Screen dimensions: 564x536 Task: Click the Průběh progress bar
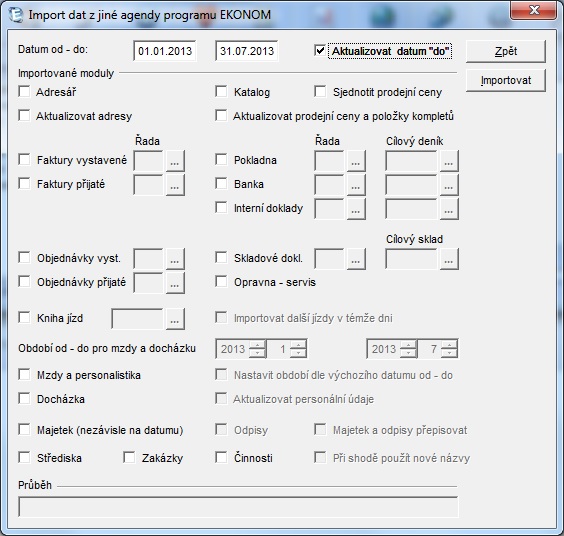[x=238, y=507]
